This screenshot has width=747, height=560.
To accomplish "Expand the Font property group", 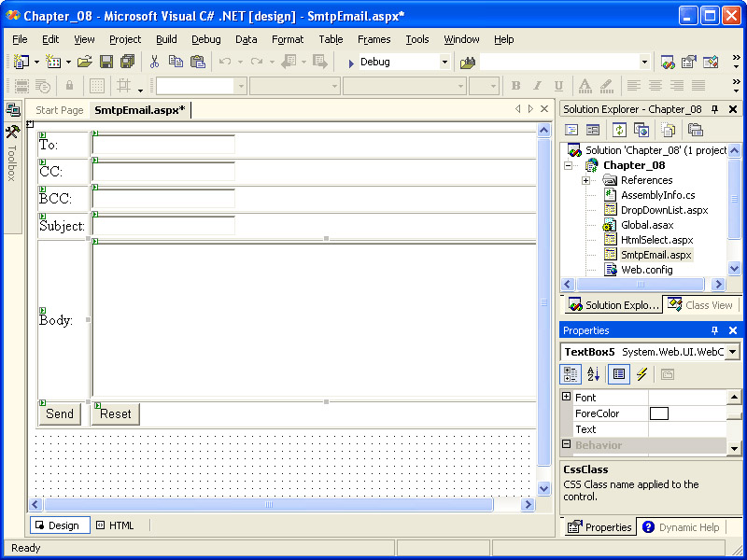I will (566, 398).
